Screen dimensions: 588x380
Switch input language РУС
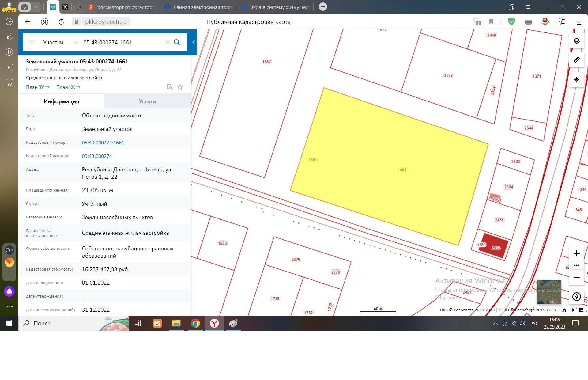534,323
